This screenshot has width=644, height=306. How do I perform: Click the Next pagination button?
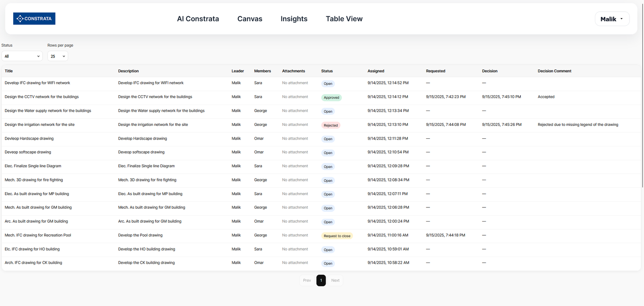click(335, 280)
